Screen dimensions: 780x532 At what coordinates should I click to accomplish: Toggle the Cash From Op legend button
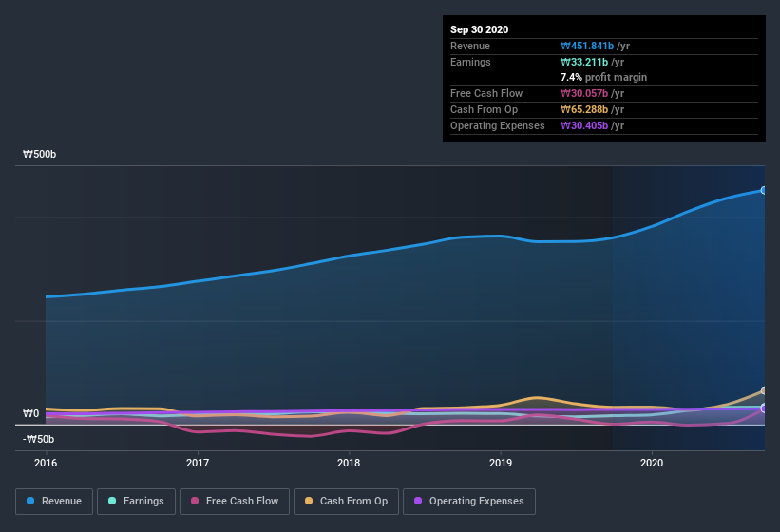coord(346,502)
